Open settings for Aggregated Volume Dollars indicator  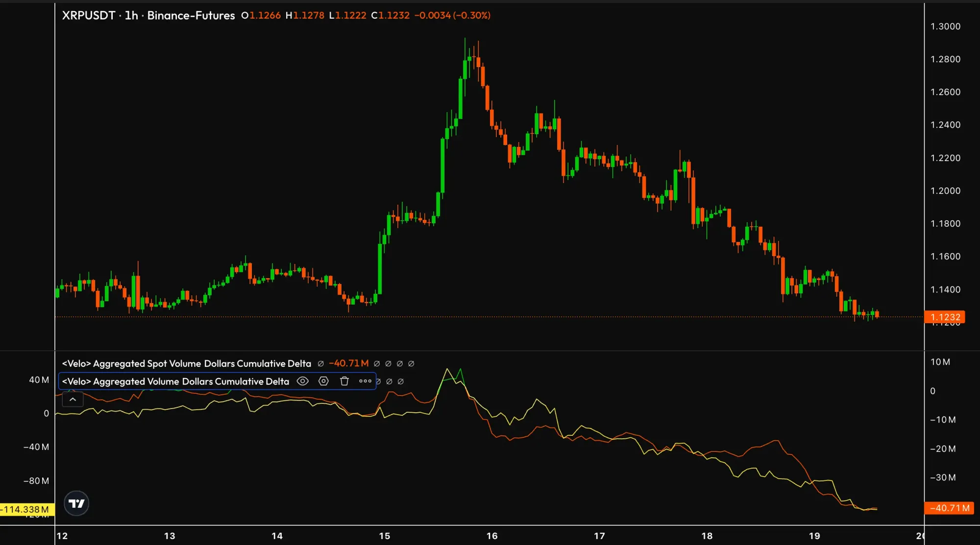click(x=323, y=381)
